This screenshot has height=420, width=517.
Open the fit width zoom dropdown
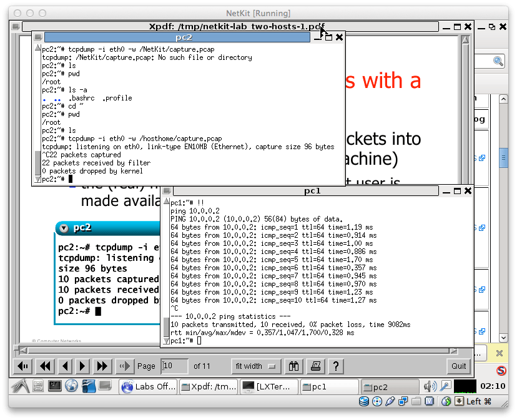(256, 366)
